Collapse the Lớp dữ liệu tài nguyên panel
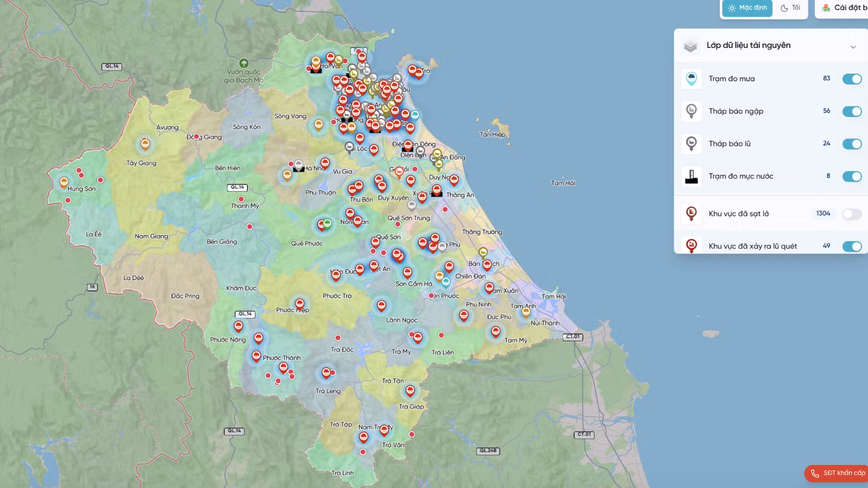Screen dimensions: 868x488 [x=853, y=47]
